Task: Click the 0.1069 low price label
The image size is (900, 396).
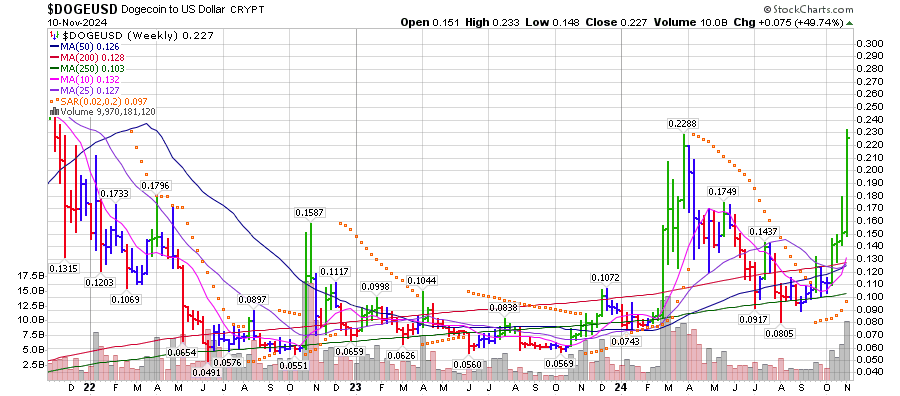Action: click(x=127, y=299)
